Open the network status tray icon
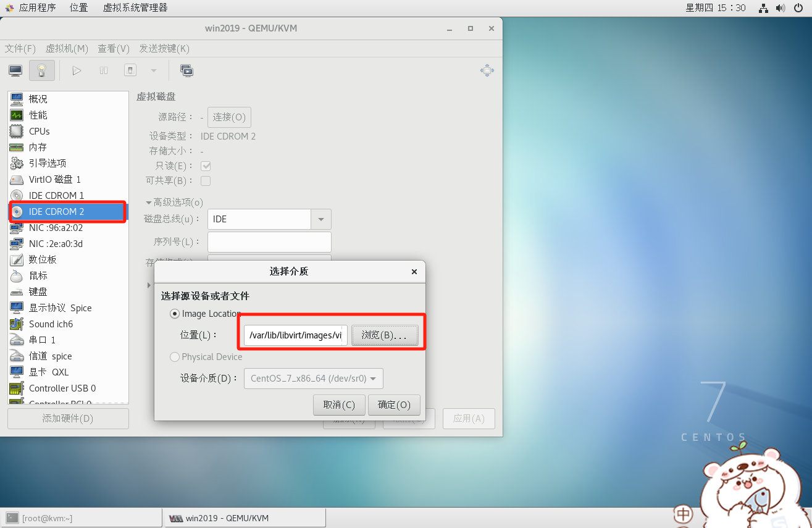Screen dimensions: 812x528 tap(763, 8)
